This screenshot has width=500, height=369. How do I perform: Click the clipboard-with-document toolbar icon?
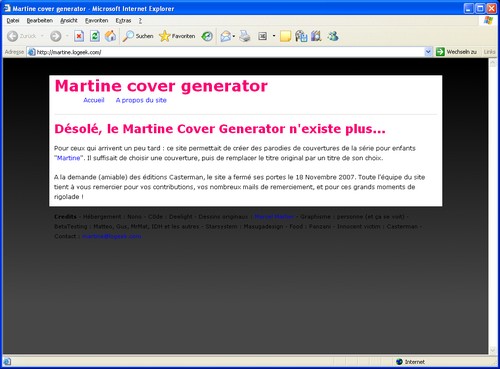[x=301, y=36]
